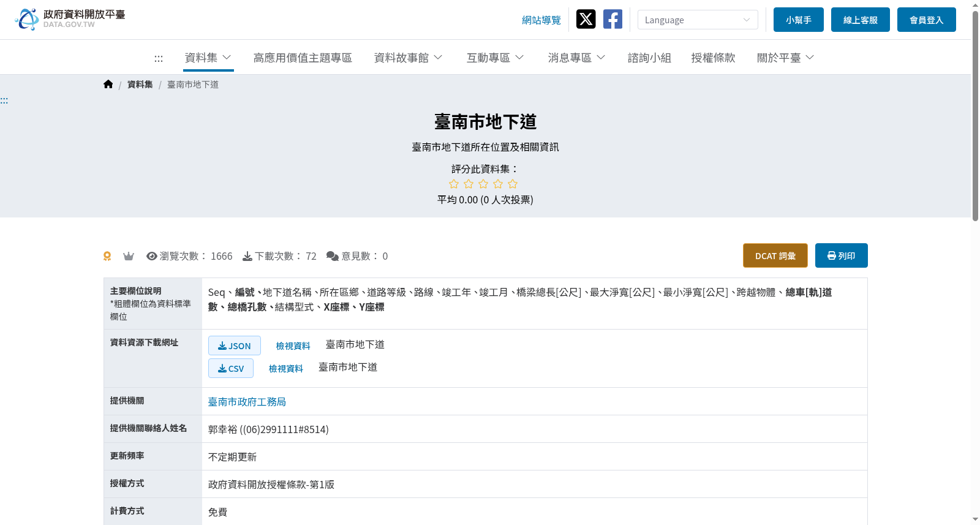Expand the 關於平臺 menu
Image resolution: width=980 pixels, height=525 pixels.
tap(786, 58)
